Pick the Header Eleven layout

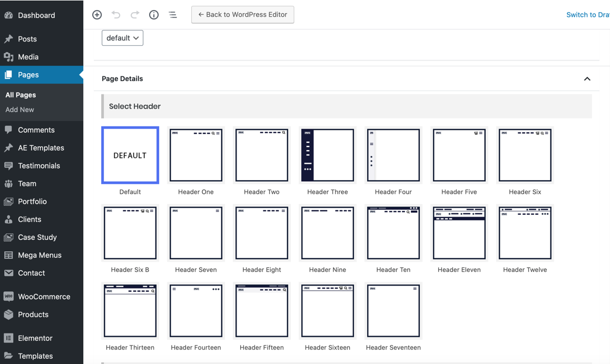coord(459,233)
